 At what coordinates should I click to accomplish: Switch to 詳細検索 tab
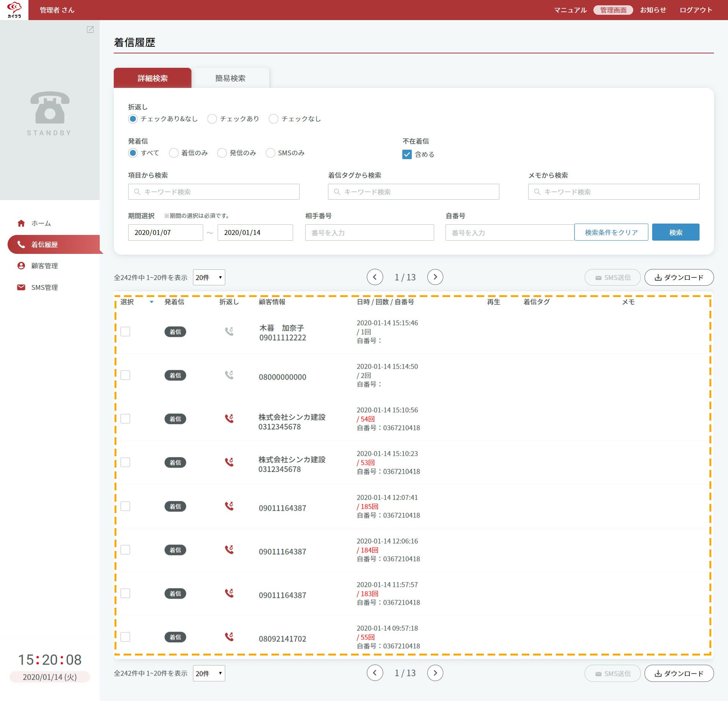(x=152, y=78)
